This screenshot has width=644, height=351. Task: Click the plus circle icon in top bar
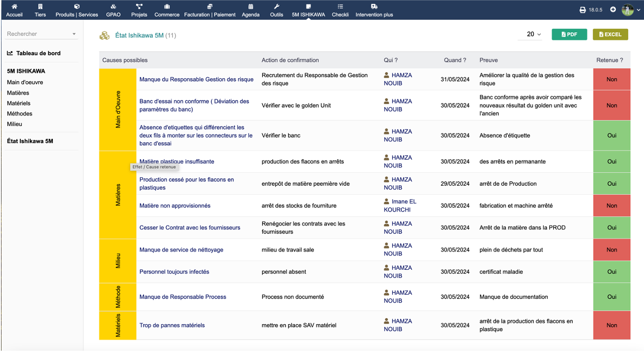pos(613,9)
